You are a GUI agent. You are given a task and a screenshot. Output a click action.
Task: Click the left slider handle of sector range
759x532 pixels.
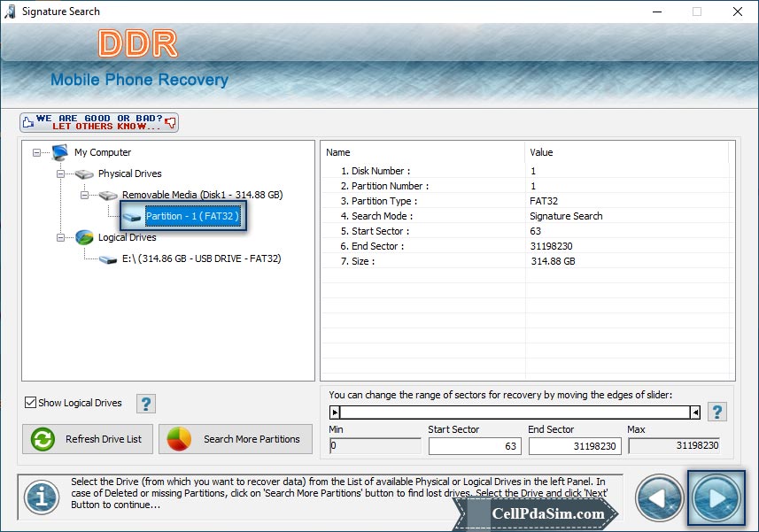[335, 412]
